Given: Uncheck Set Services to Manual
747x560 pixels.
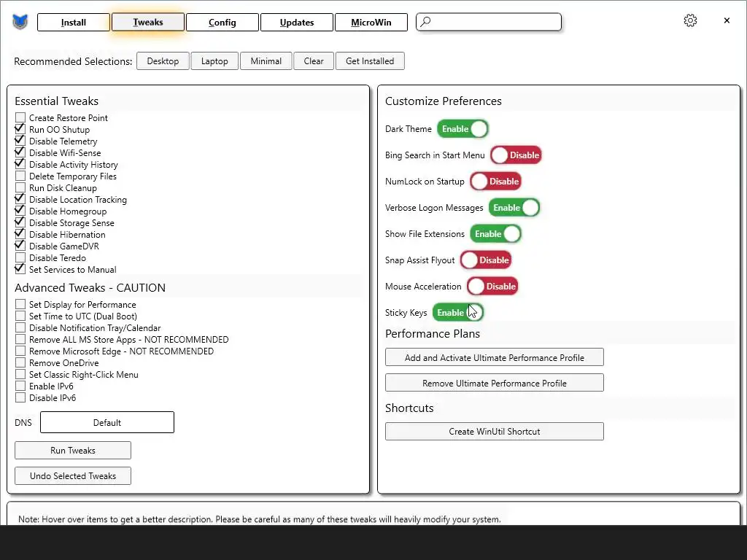Looking at the screenshot, I should 20,269.
